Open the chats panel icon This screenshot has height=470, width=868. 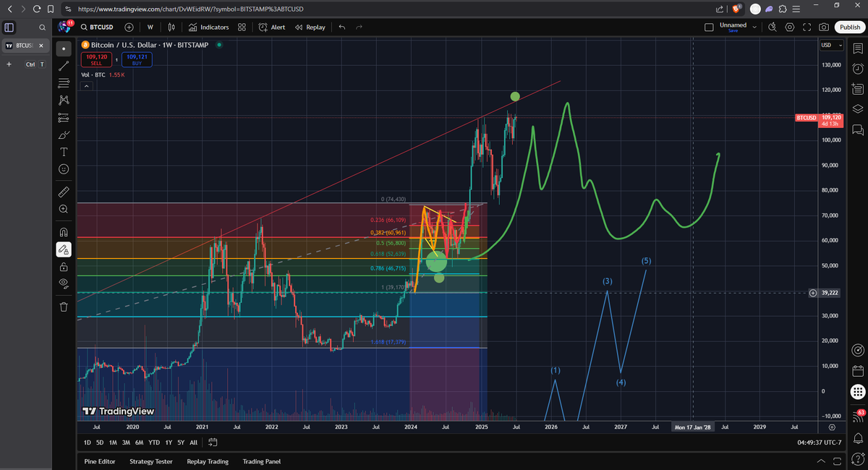tap(858, 129)
